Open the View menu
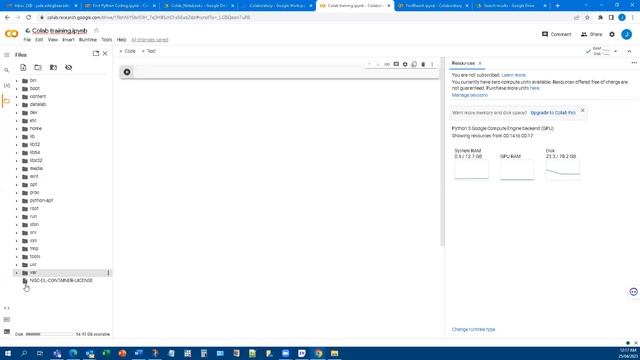The image size is (640, 360). click(53, 40)
